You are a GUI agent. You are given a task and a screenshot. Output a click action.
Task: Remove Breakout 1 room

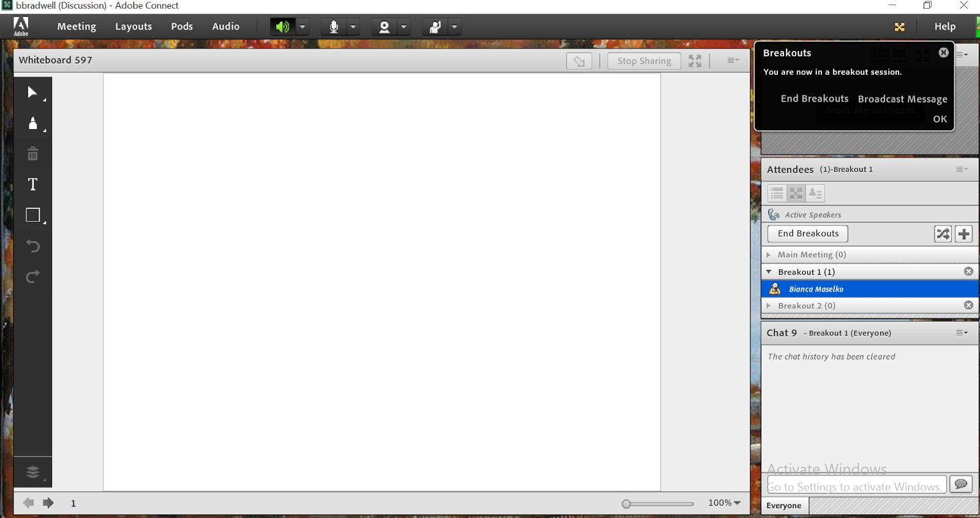[x=968, y=271]
